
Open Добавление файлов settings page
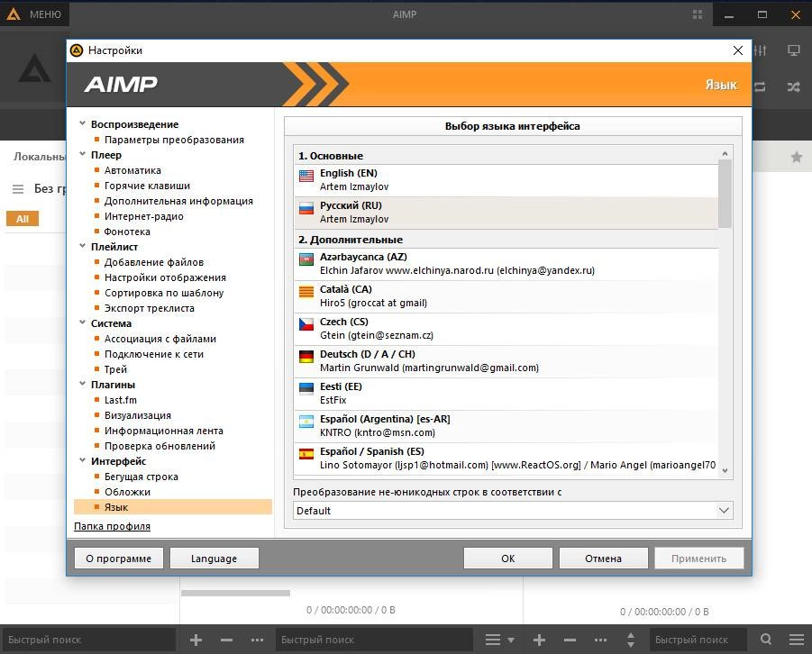[154, 262]
